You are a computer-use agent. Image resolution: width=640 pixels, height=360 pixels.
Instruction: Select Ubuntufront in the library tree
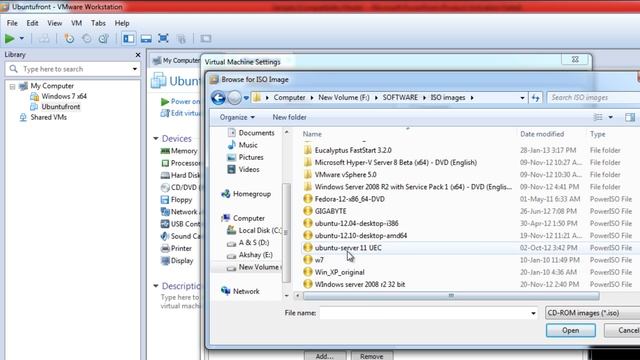(60, 107)
